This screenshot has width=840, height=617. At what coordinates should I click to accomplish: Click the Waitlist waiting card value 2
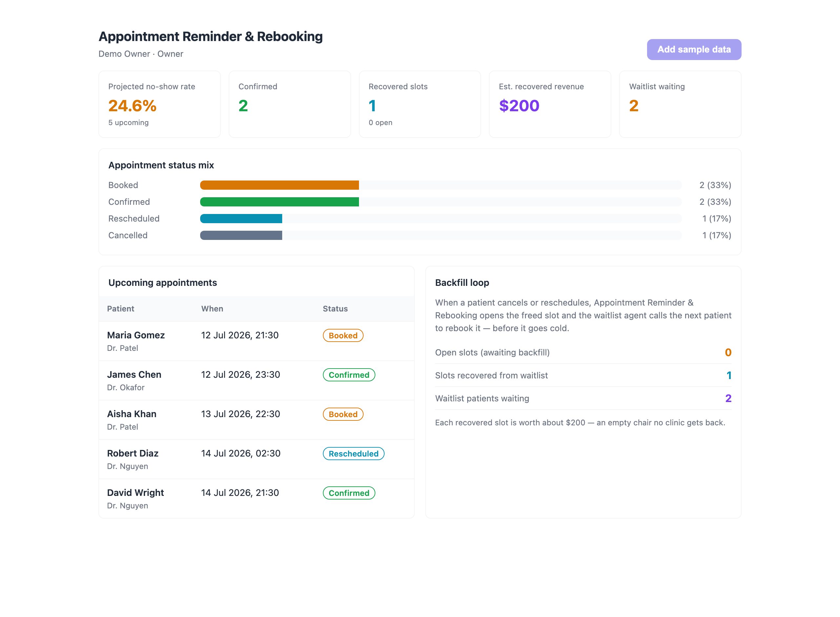tap(634, 106)
